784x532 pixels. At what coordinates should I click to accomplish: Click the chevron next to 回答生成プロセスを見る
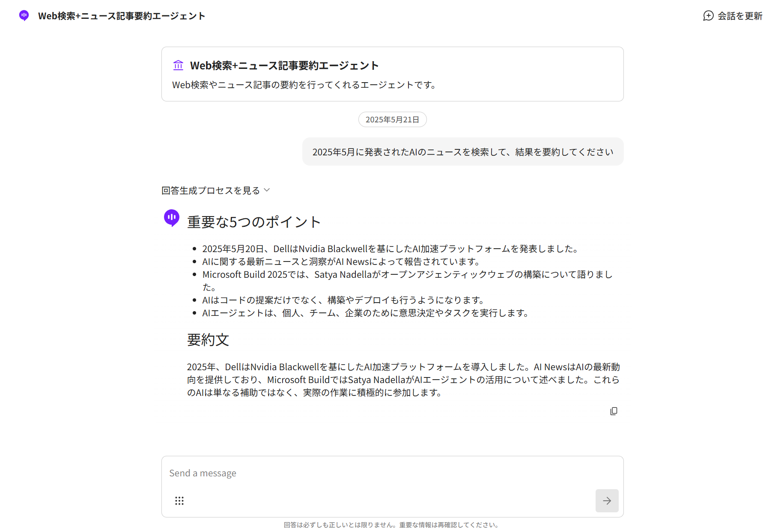(267, 190)
